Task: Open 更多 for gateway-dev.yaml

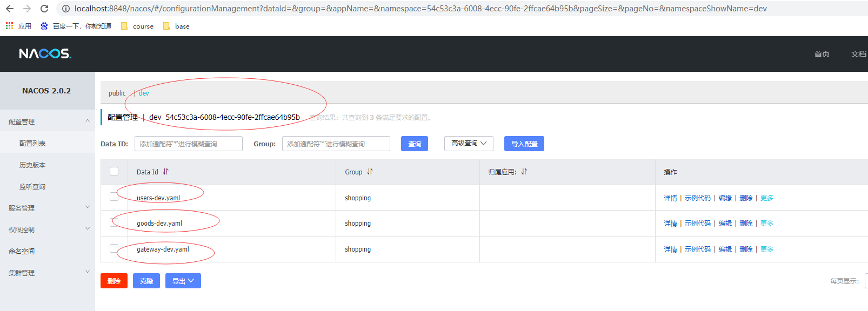Action: pos(767,249)
